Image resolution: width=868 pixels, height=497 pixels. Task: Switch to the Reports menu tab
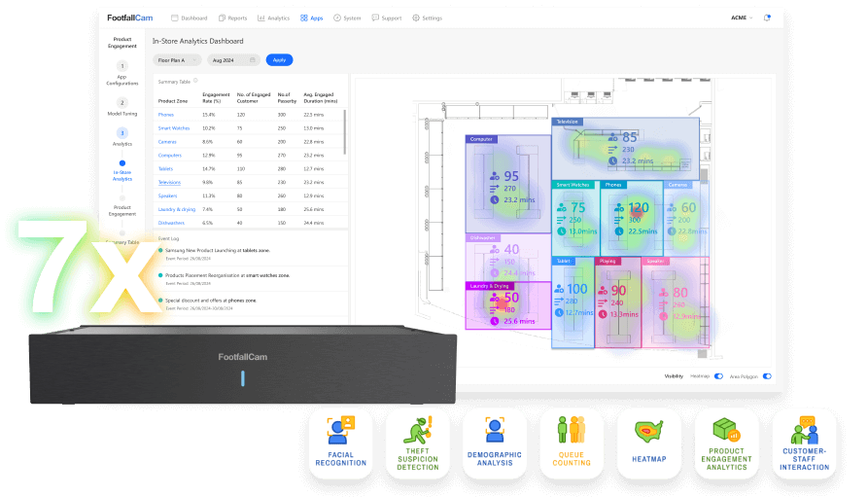(231, 18)
